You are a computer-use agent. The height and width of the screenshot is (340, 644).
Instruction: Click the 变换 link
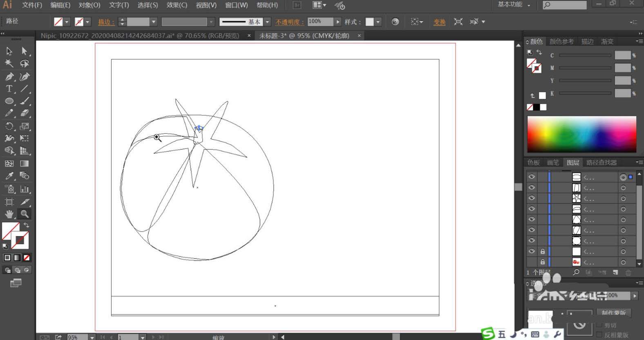(439, 22)
